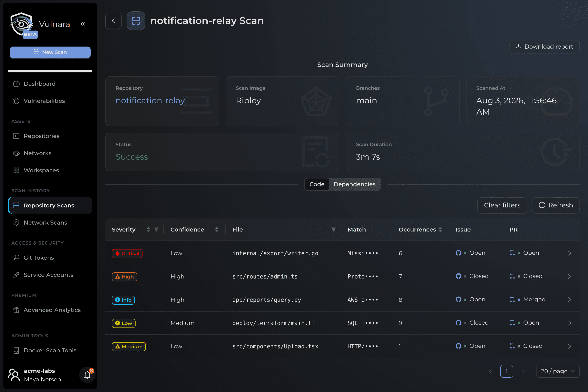This screenshot has width=588, height=392.
Task: Open Vulnerabilities in sidebar
Action: [50, 101]
